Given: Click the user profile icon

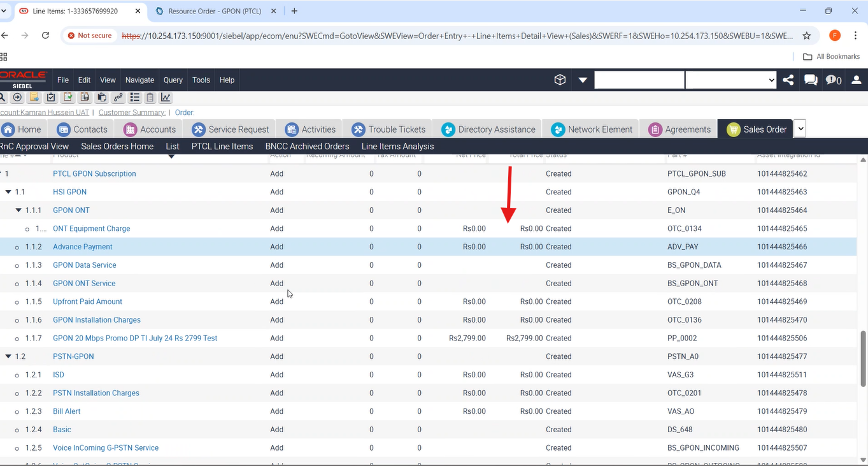Looking at the screenshot, I should pos(857,80).
